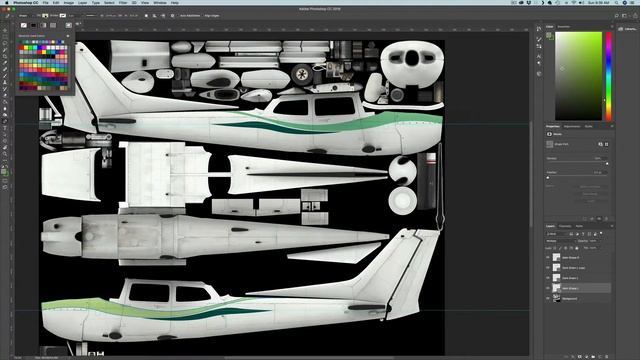640x360 pixels.
Task: Toggle Auto Add/Delete checkbox
Action: (x=179, y=16)
